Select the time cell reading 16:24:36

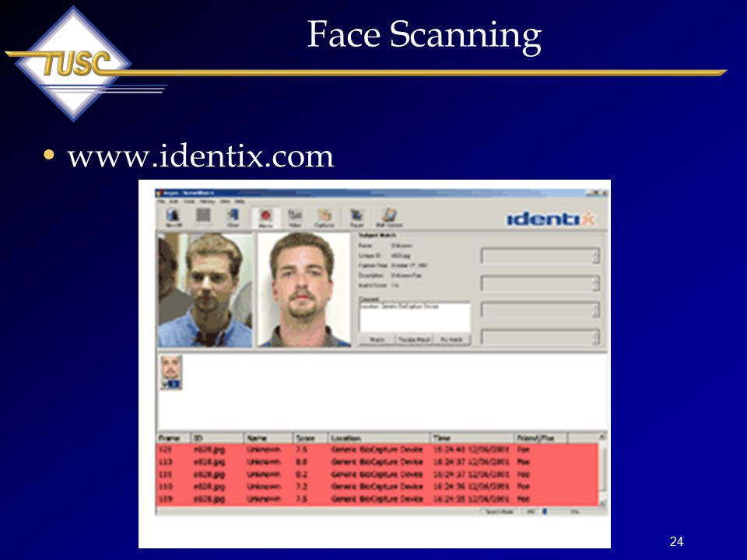click(x=472, y=487)
